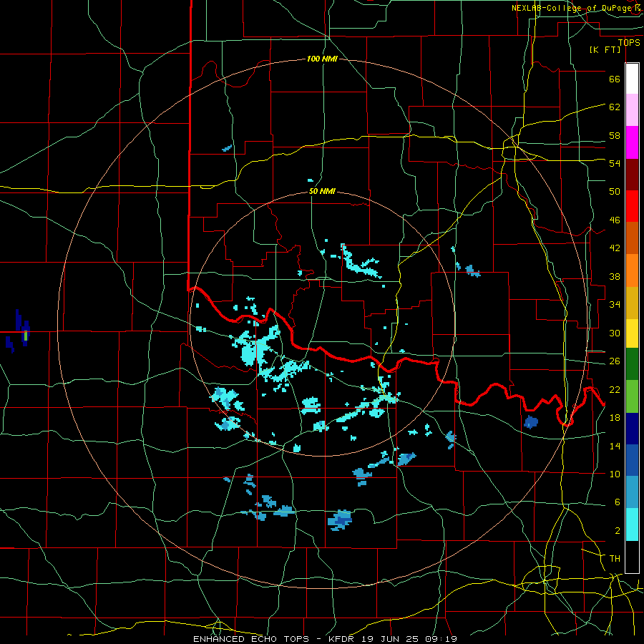Click the legend value 54

(x=615, y=163)
